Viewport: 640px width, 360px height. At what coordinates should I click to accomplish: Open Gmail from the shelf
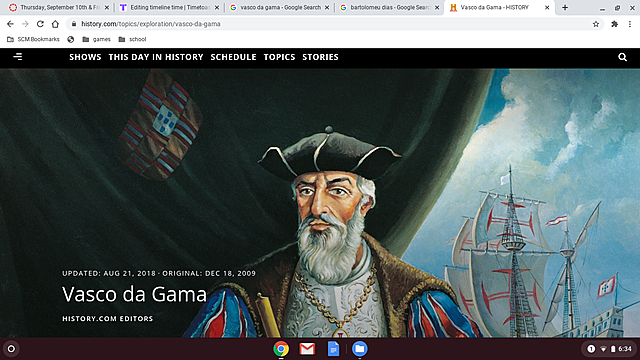[x=307, y=349]
